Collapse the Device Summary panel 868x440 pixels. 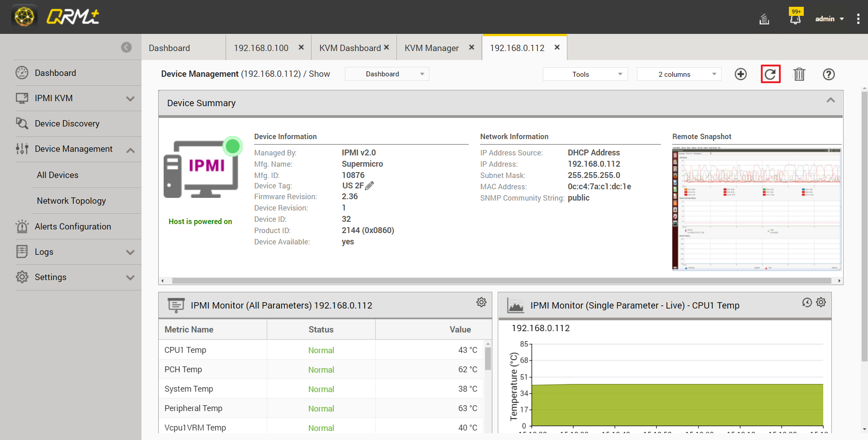pyautogui.click(x=830, y=100)
